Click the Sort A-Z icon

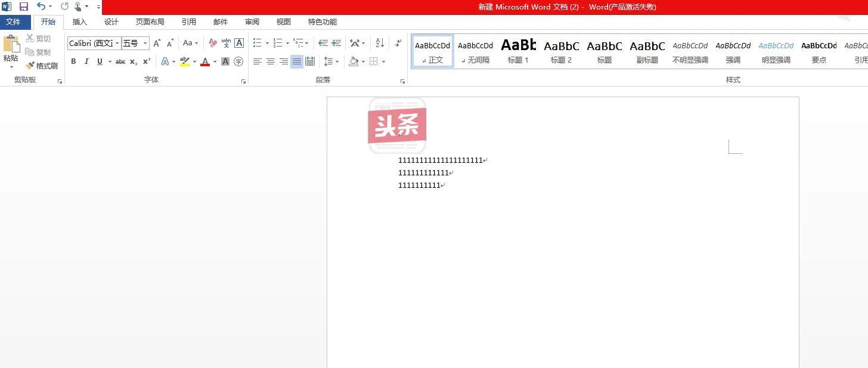(x=380, y=44)
